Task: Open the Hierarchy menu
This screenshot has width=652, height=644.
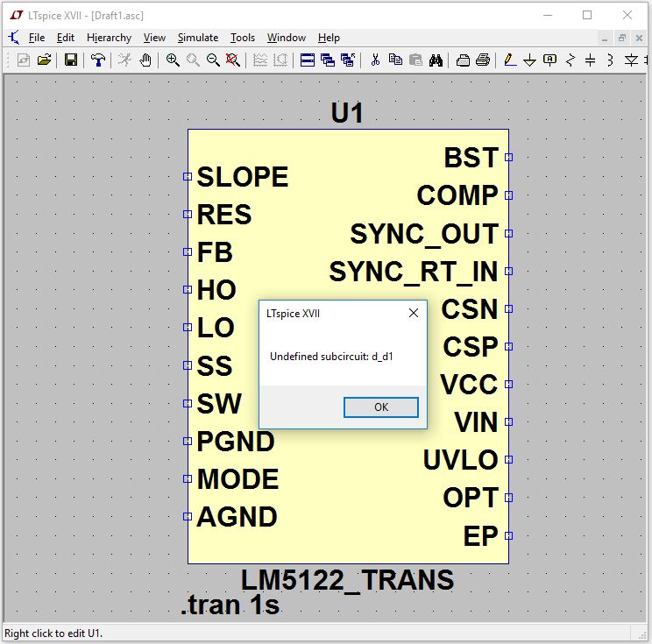Action: coord(109,38)
